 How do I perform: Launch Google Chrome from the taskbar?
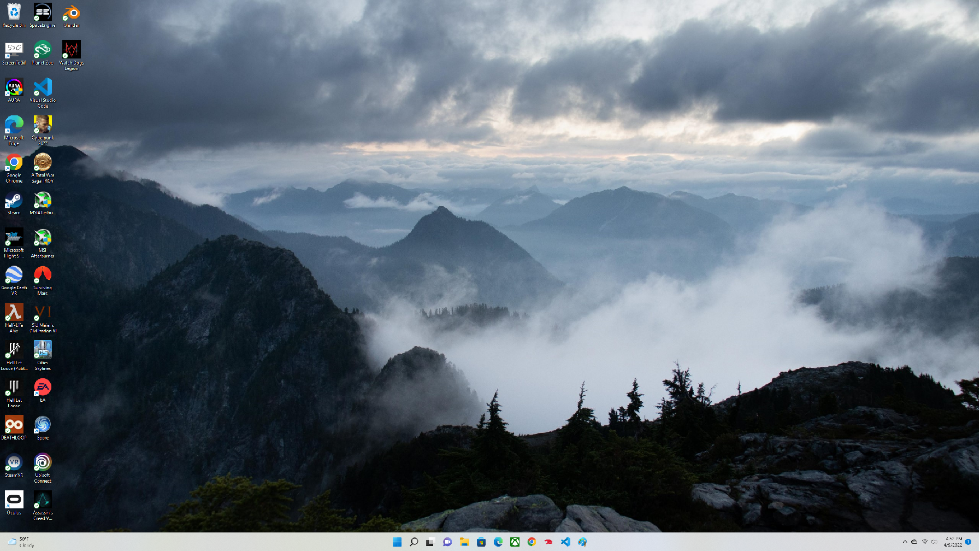pos(532,542)
